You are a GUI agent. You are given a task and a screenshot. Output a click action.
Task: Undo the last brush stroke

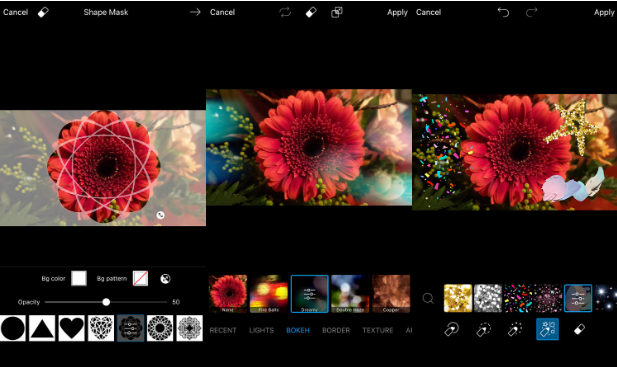pyautogui.click(x=503, y=12)
